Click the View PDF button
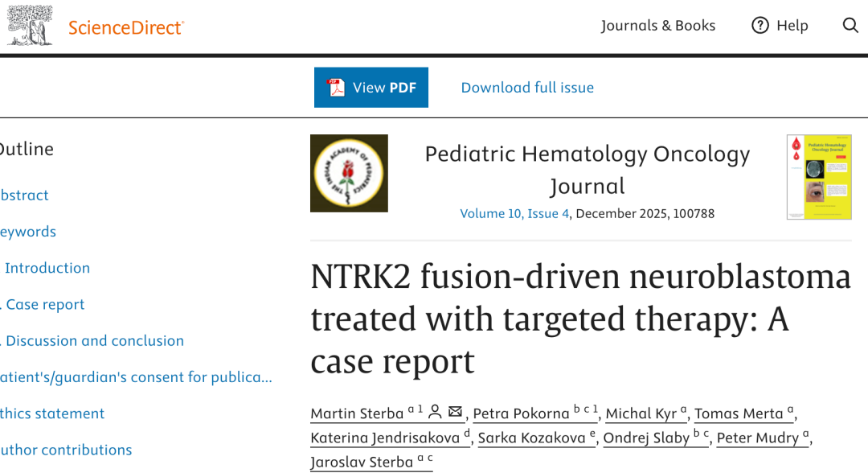Image resolution: width=868 pixels, height=473 pixels. [371, 88]
